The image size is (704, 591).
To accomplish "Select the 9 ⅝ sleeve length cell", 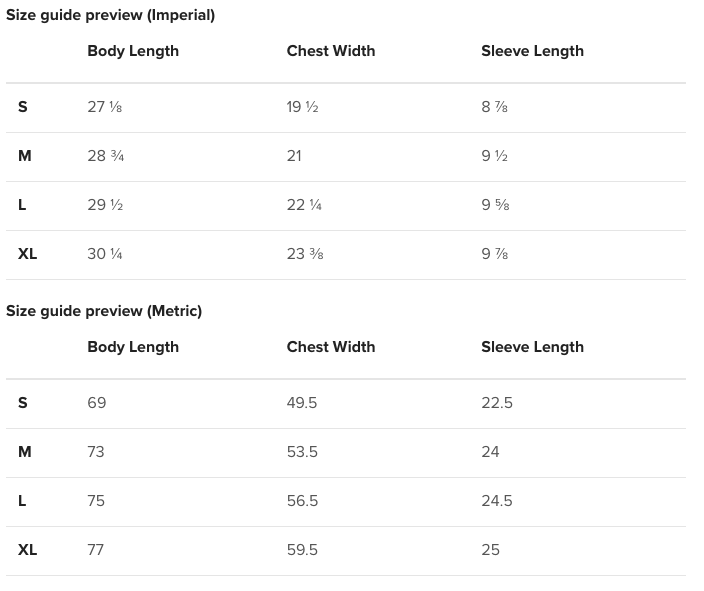I will coord(495,205).
